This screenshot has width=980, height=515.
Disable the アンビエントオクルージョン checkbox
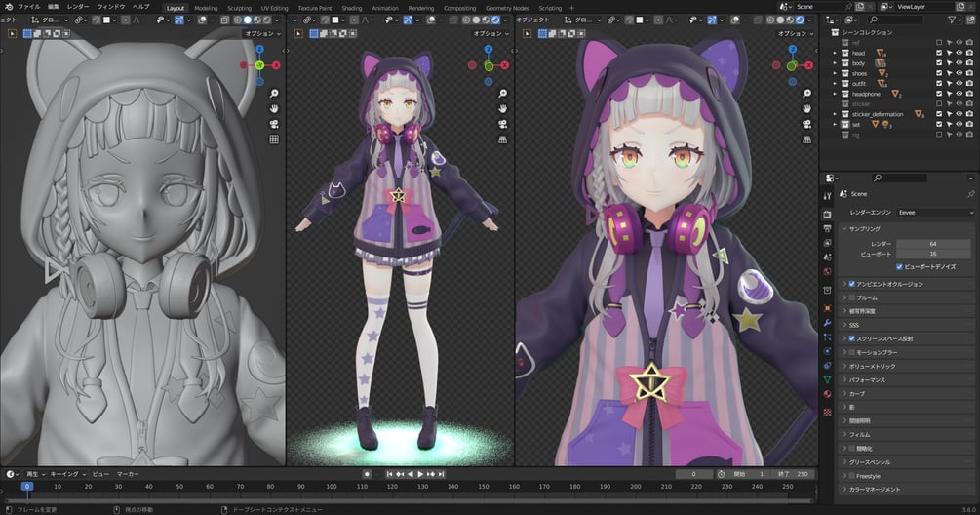click(852, 285)
